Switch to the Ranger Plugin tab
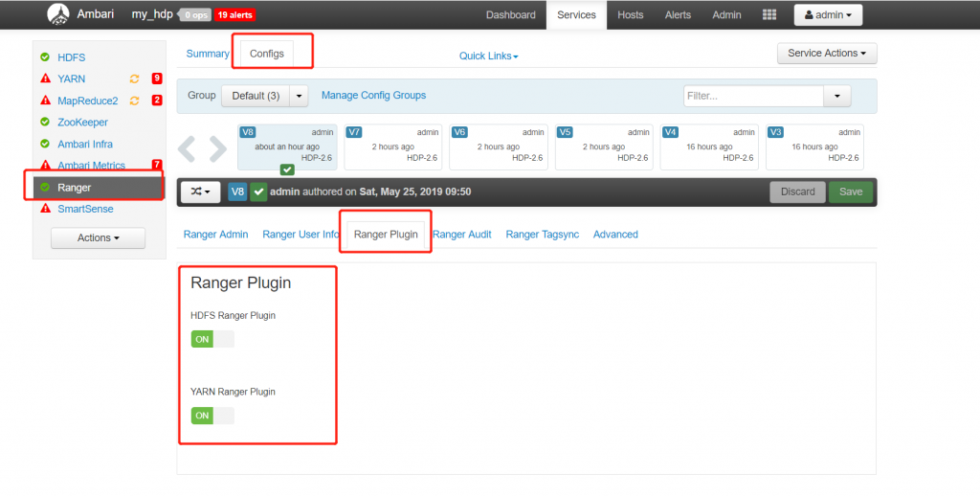This screenshot has width=980, height=496. 386,235
